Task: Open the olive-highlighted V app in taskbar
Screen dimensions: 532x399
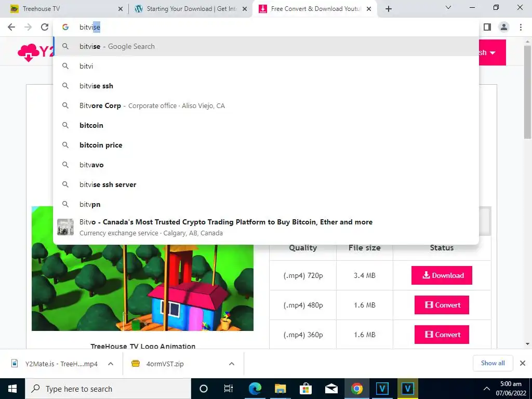Action: pyautogui.click(x=407, y=389)
